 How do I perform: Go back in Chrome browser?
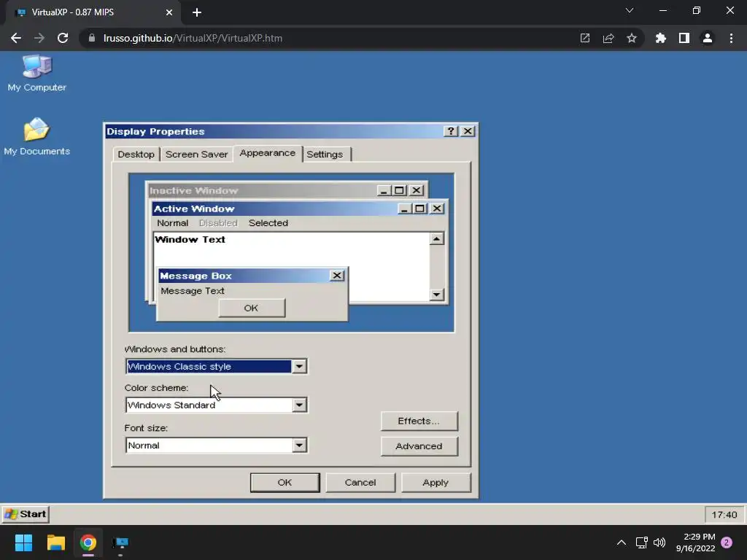point(16,38)
